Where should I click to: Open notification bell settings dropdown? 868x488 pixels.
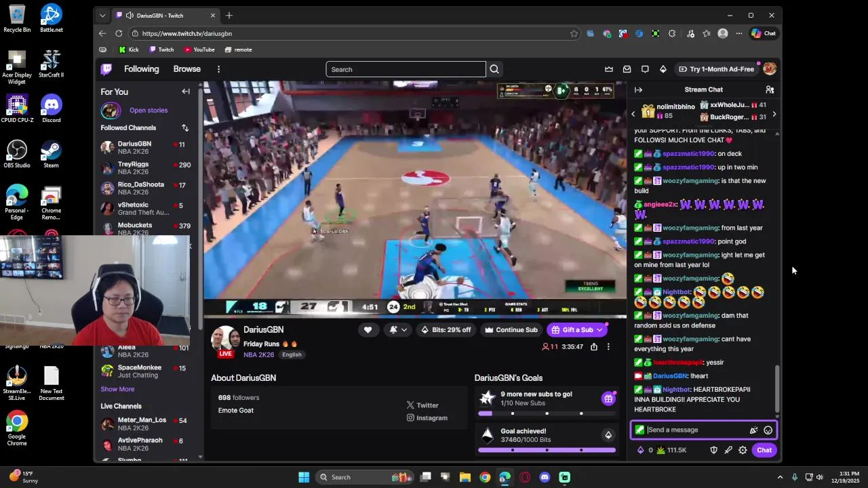click(x=398, y=330)
